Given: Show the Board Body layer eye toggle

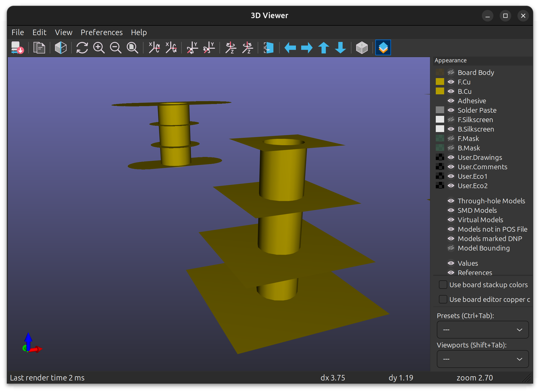Looking at the screenshot, I should click(451, 72).
